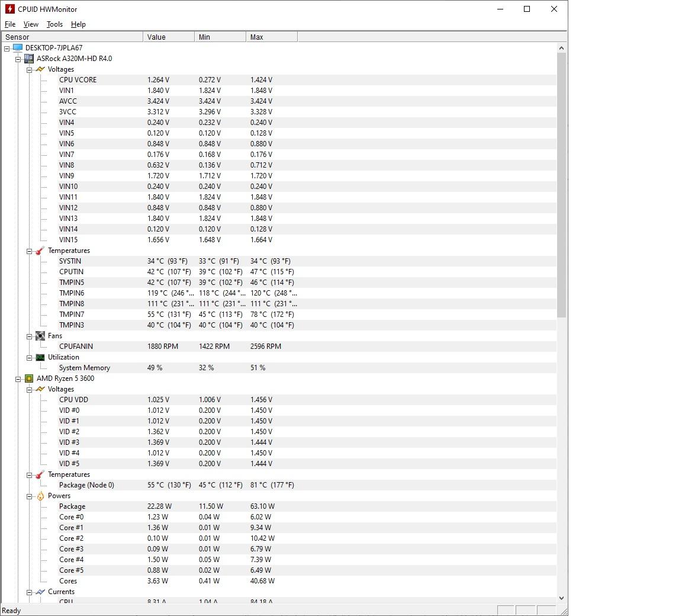Click the ASRock Temperatures thermometer icon
This screenshot has height=616, width=682.
coord(40,251)
